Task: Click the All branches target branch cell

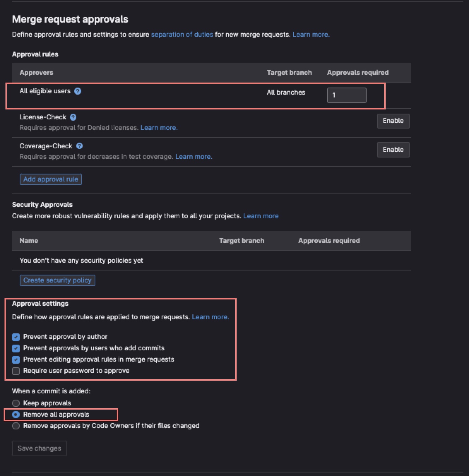Action: coord(286,93)
